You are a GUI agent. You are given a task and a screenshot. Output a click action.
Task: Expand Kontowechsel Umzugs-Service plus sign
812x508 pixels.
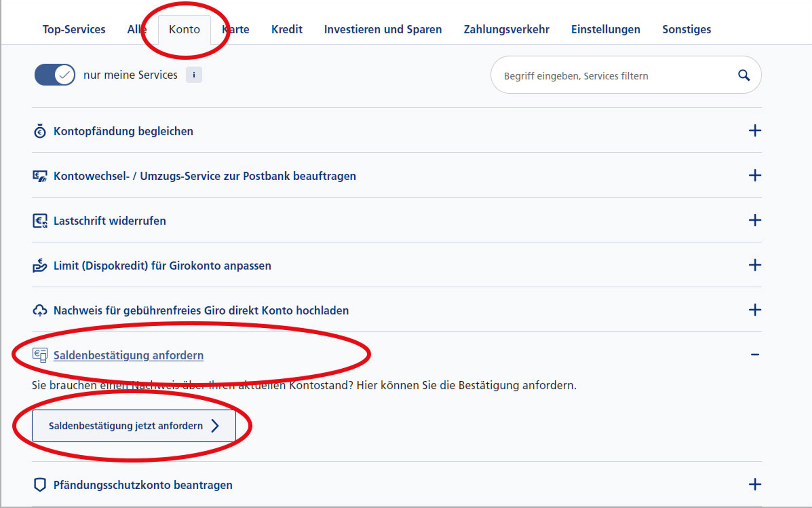point(755,175)
